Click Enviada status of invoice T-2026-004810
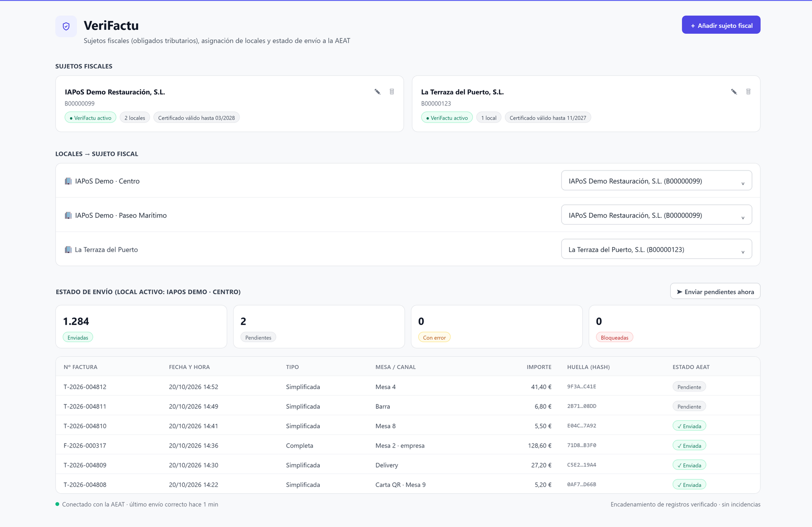Viewport: 812px width, 527px height. pos(689,426)
